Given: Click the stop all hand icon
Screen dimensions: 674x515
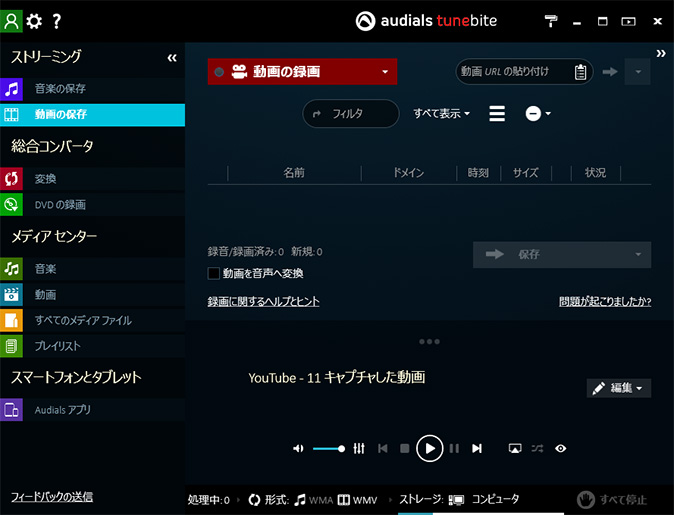Looking at the screenshot, I should point(585,500).
